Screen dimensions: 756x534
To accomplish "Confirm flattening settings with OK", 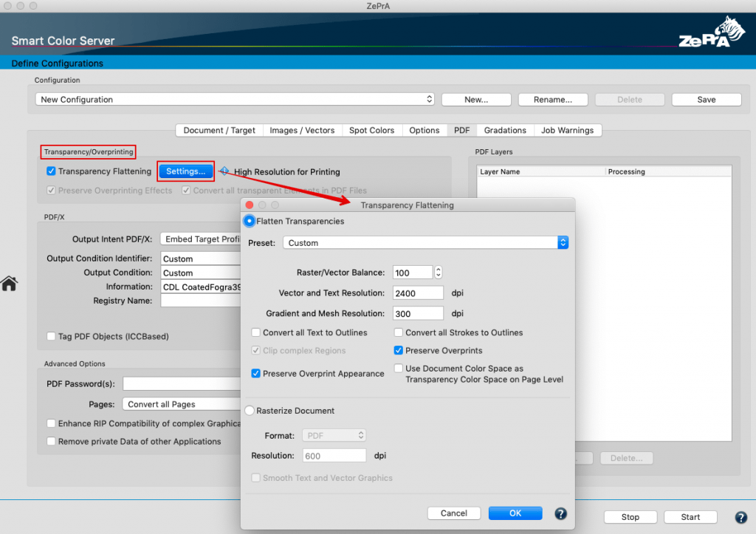I will 515,513.
